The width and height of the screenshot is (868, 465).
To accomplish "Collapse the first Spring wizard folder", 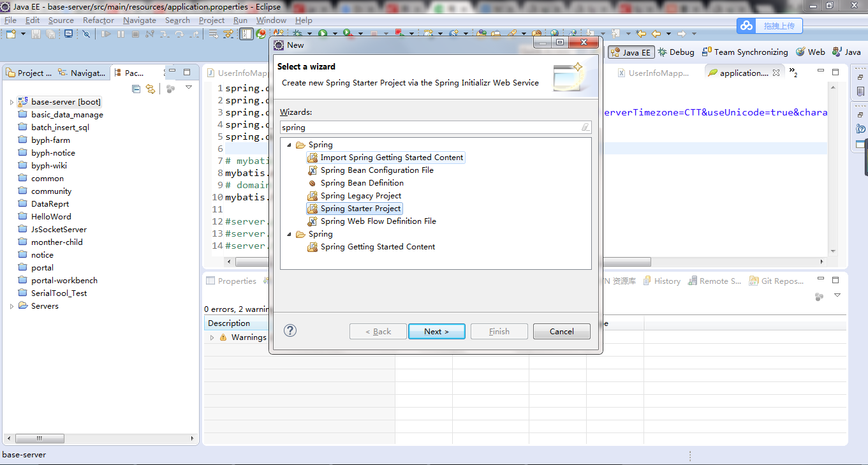I will point(288,145).
